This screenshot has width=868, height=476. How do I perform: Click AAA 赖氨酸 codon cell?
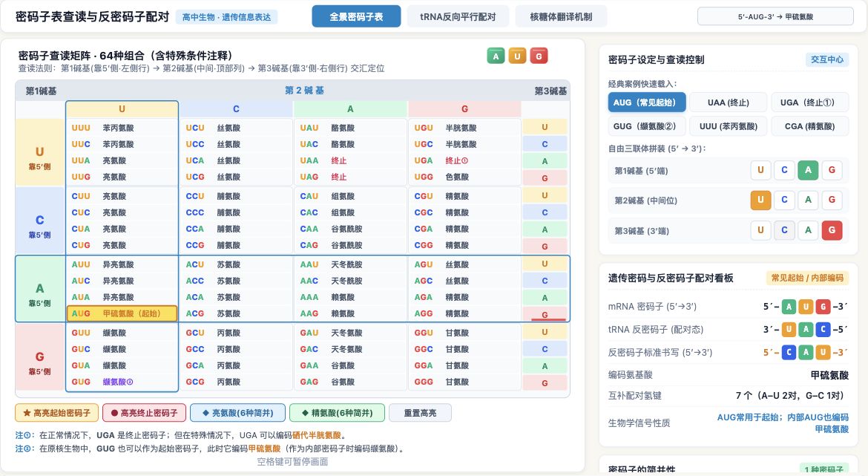pyautogui.click(x=350, y=297)
